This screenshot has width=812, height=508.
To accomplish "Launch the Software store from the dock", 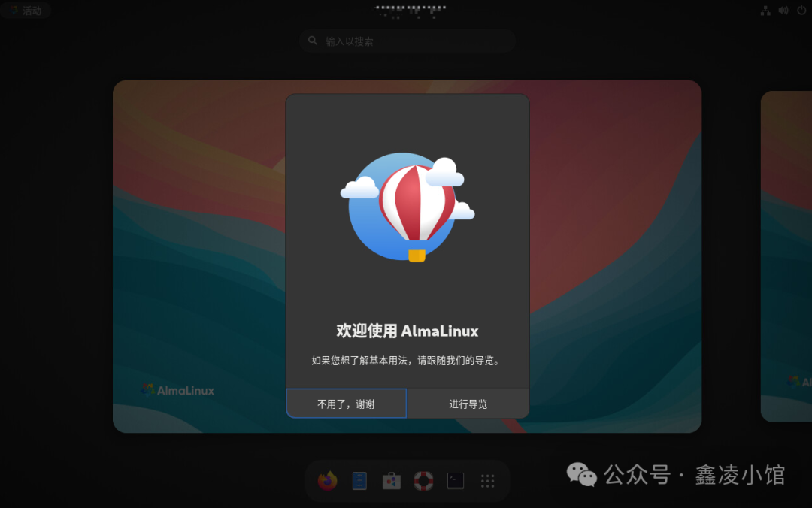I will [391, 481].
